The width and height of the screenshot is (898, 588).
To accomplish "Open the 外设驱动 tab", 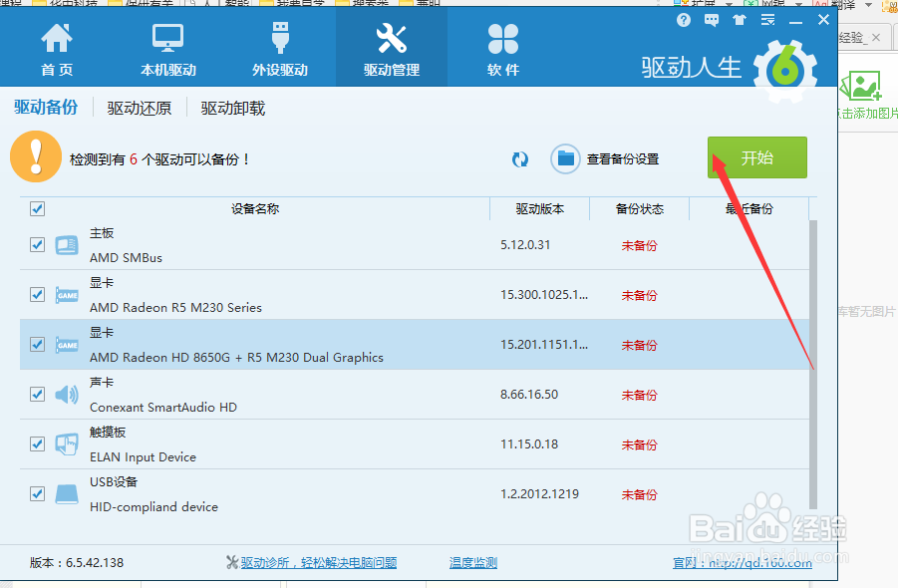I will click(x=280, y=49).
